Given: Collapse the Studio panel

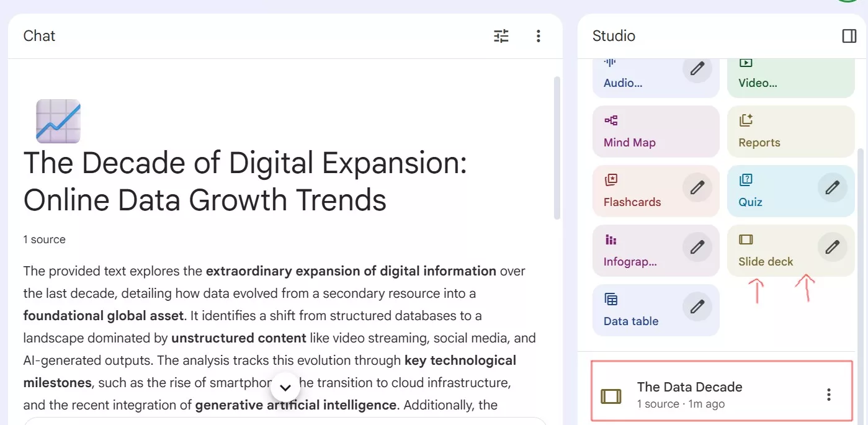Looking at the screenshot, I should coord(849,36).
